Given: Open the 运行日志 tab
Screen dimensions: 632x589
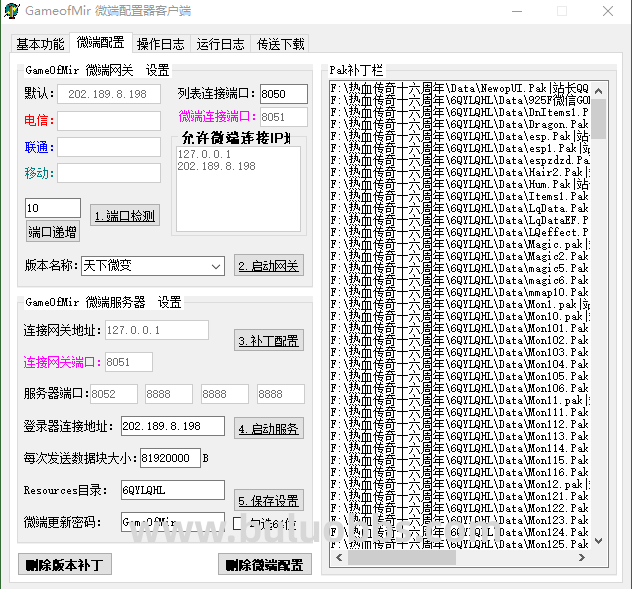Looking at the screenshot, I should click(x=220, y=44).
